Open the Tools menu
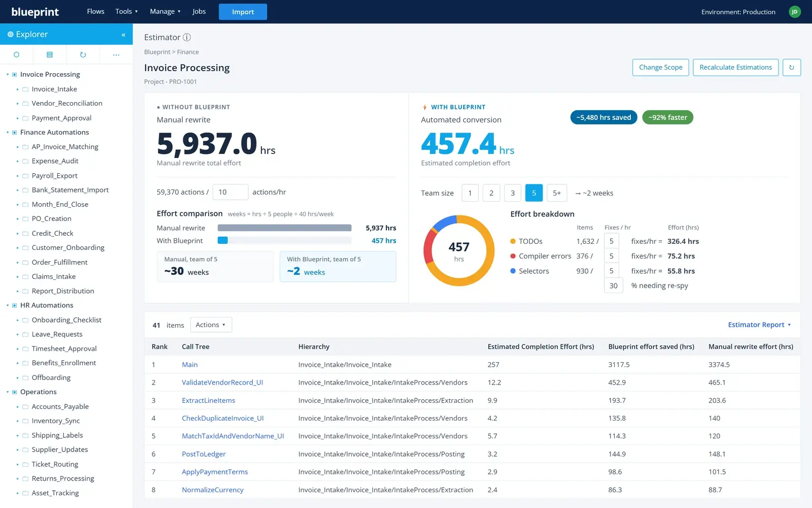Screen dimensions: 812x508 point(126,12)
